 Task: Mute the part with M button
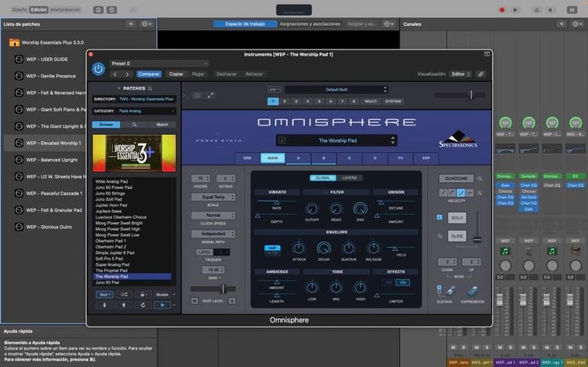(194, 301)
